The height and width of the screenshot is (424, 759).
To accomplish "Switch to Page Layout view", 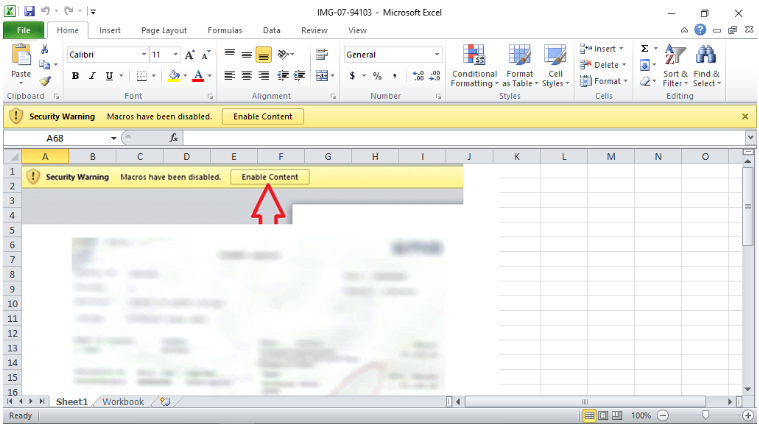I will (603, 415).
